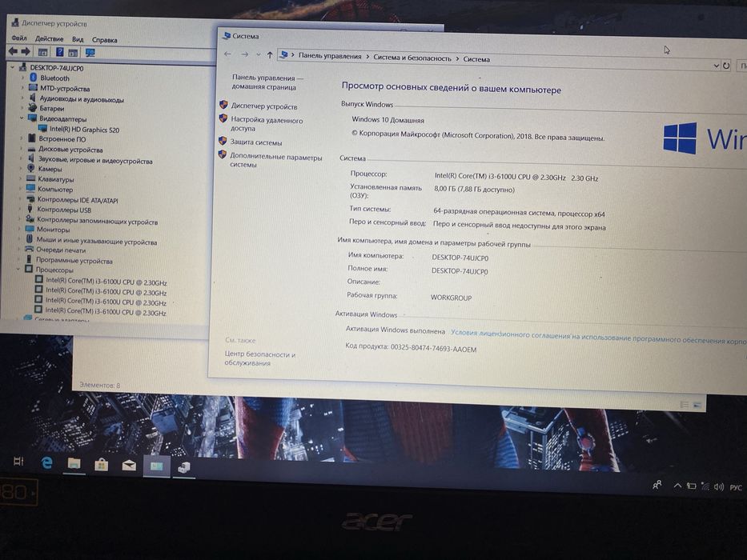Open Mail app from taskbar
The width and height of the screenshot is (747, 560).
point(129,466)
